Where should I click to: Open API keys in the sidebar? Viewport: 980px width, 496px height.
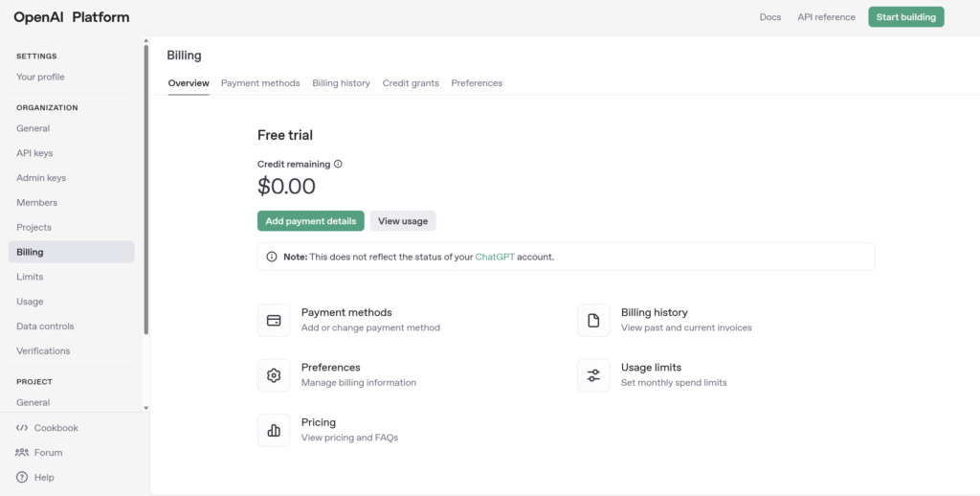(x=34, y=153)
